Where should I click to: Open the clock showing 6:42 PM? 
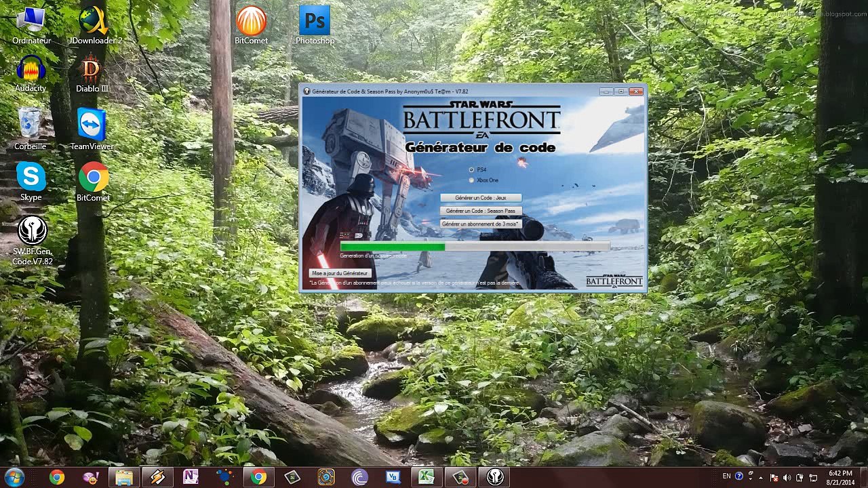pos(840,477)
